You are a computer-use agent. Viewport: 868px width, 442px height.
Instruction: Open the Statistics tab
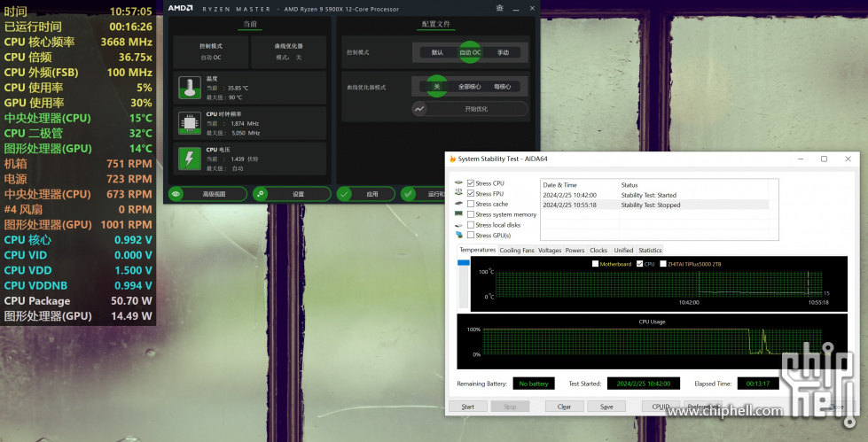point(650,251)
